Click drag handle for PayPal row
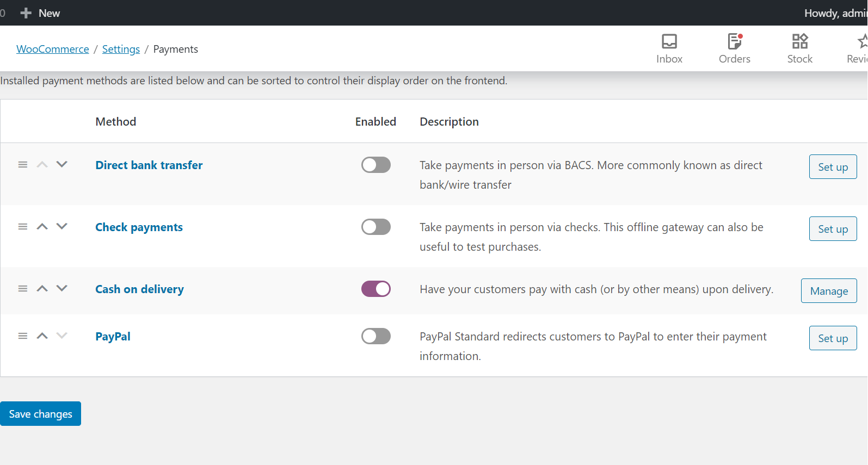This screenshot has height=465, width=868. click(x=23, y=336)
